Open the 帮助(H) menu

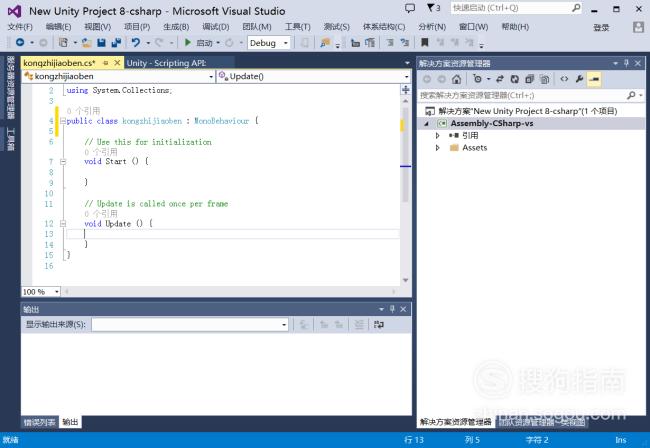(515, 27)
